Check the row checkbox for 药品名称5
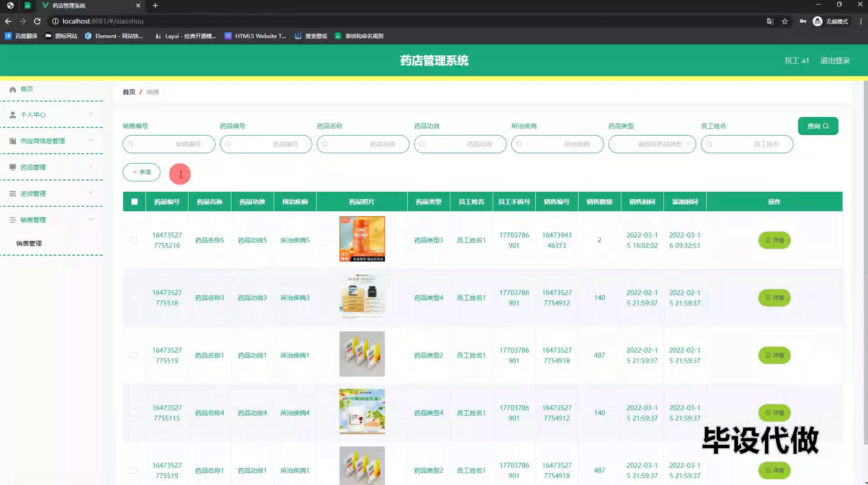Viewport: 868px width, 485px height. coord(133,240)
